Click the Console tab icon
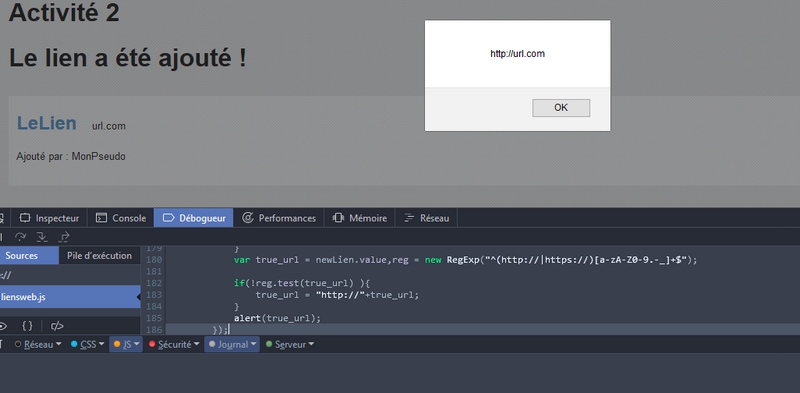 point(102,218)
